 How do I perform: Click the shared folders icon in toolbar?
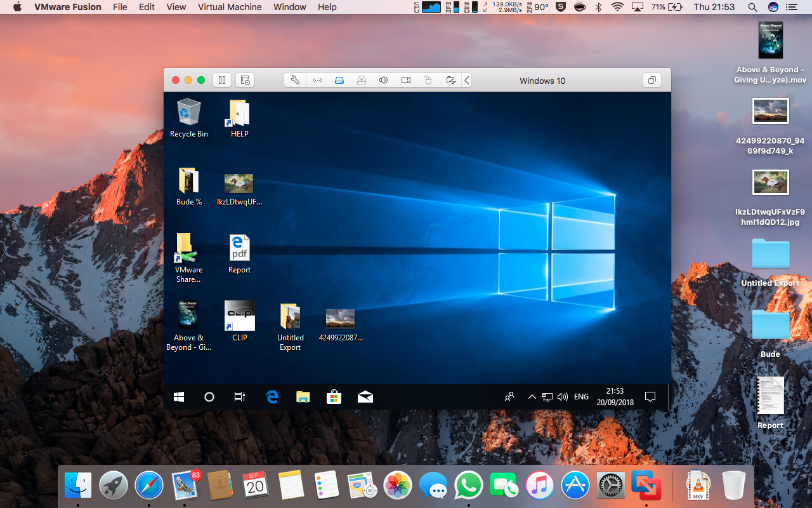pos(450,80)
